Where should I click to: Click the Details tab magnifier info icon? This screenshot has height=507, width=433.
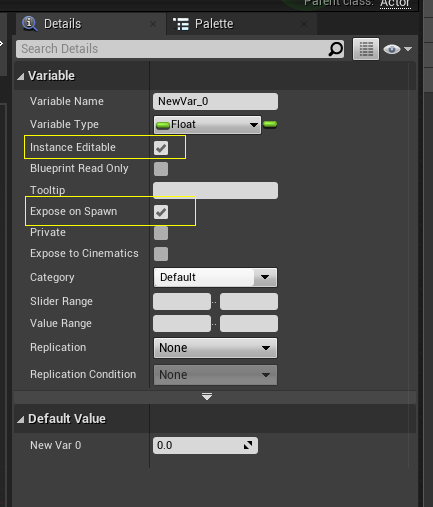[x=30, y=24]
